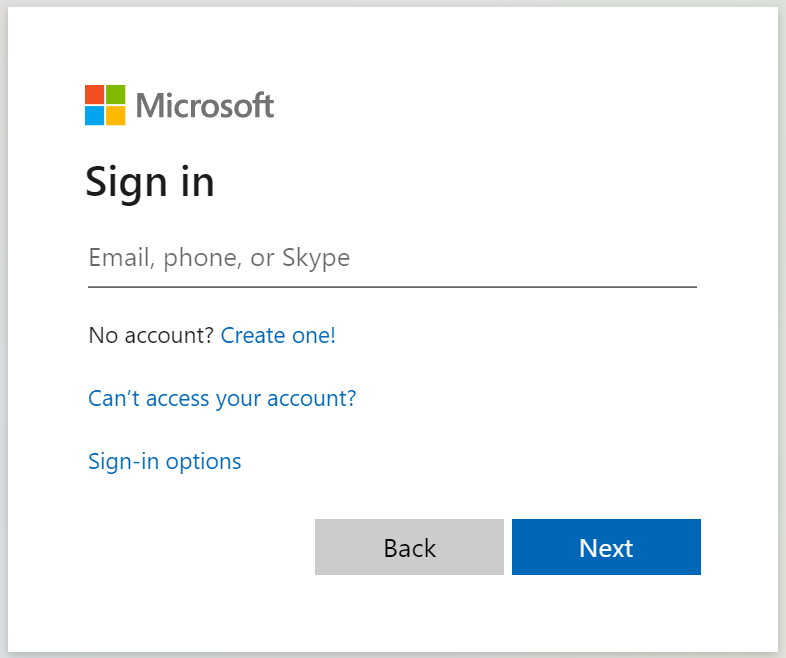Get help recovering account access
The height and width of the screenshot is (658, 786).
tap(222, 399)
